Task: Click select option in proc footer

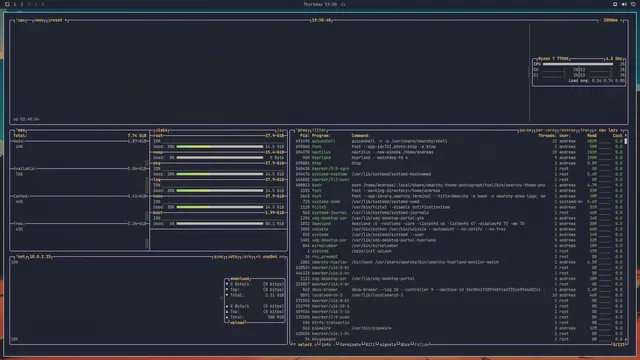Action: pos(304,345)
